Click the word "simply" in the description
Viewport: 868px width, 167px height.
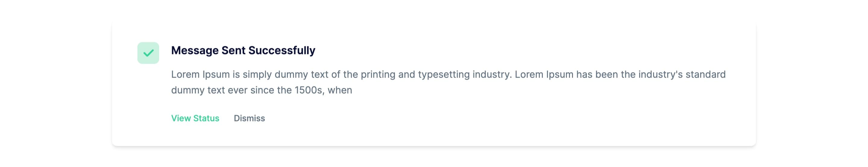(x=257, y=74)
